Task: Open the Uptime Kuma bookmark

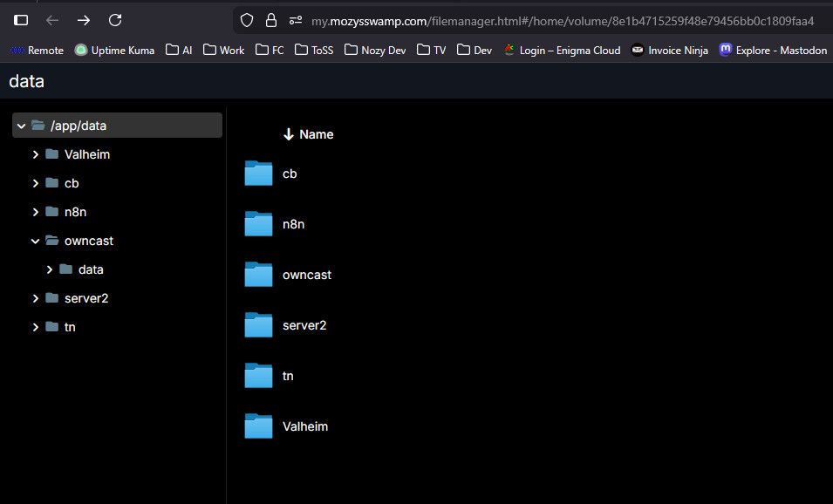Action: tap(114, 51)
